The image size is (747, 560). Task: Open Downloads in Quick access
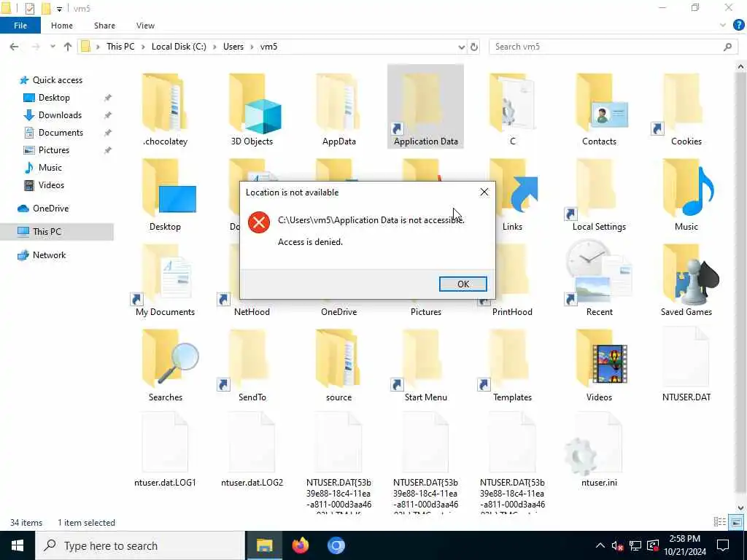pos(60,115)
